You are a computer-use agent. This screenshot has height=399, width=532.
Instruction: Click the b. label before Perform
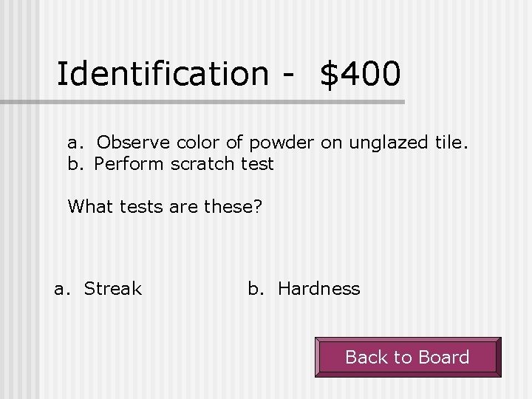[75, 164]
